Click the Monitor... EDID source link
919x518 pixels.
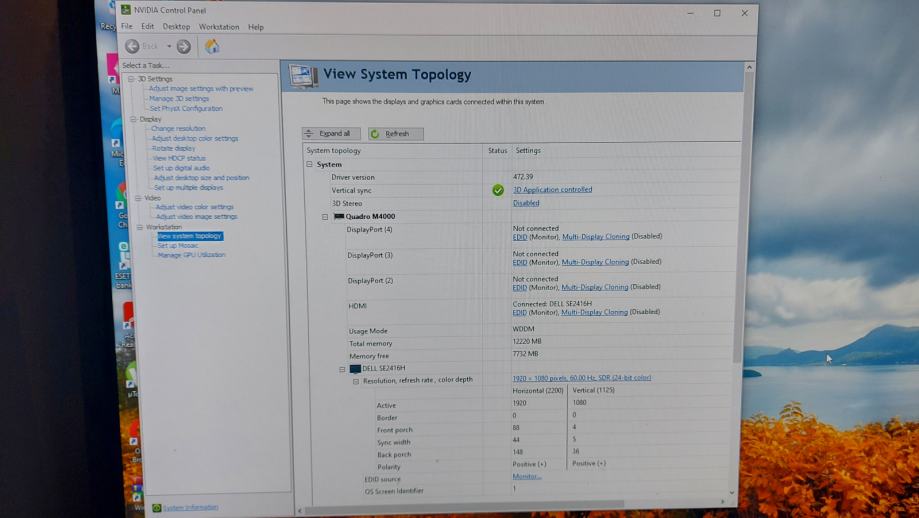pos(526,476)
